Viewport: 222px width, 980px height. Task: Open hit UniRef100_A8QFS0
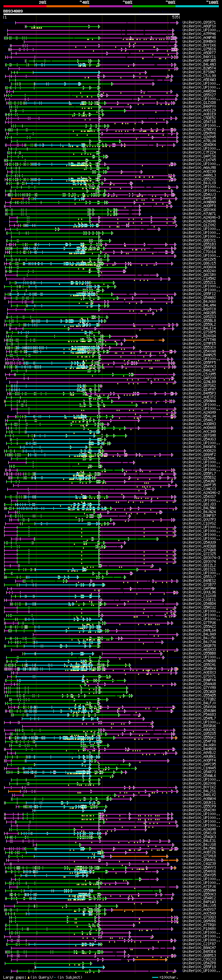click(199, 26)
